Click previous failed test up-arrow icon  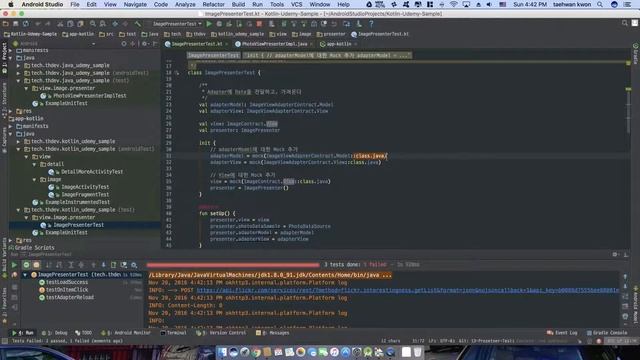pyautogui.click(x=93, y=265)
